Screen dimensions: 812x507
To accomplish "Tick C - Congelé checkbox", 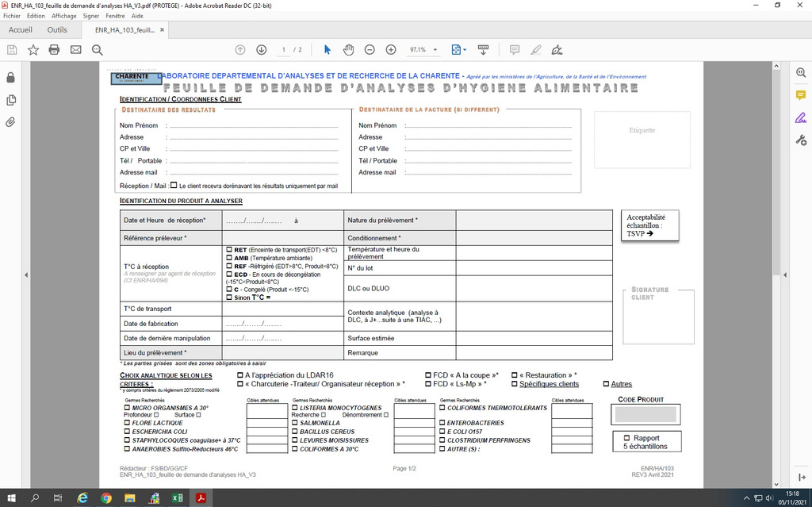I will pyautogui.click(x=229, y=290).
